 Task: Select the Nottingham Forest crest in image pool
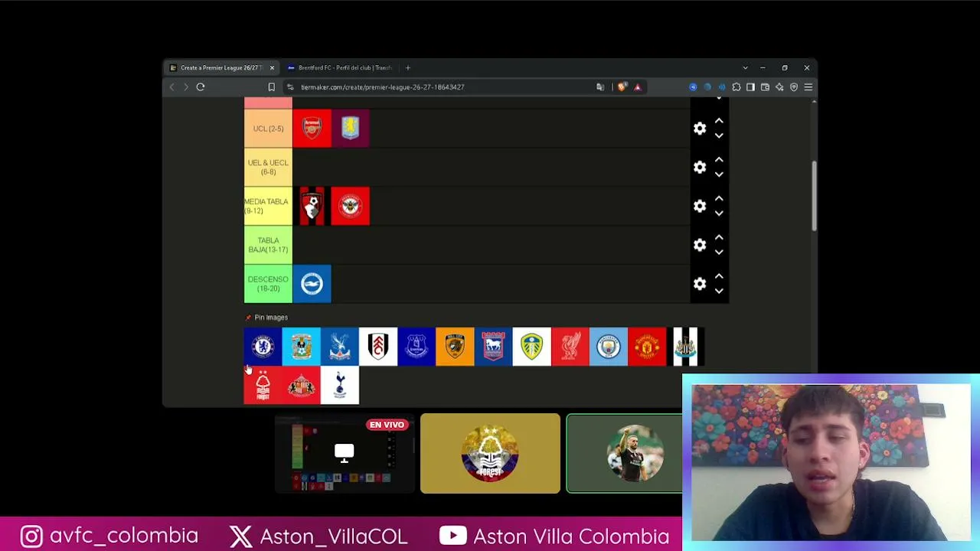coord(263,385)
